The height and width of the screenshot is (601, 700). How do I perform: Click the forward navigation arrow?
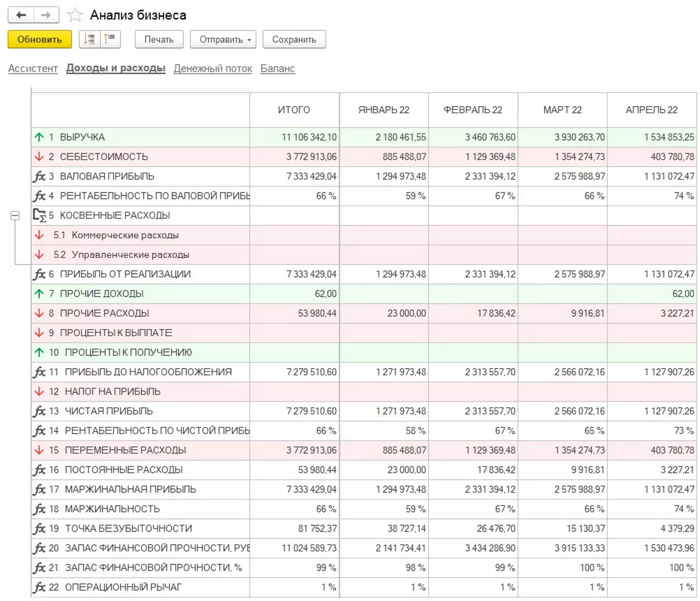(46, 15)
